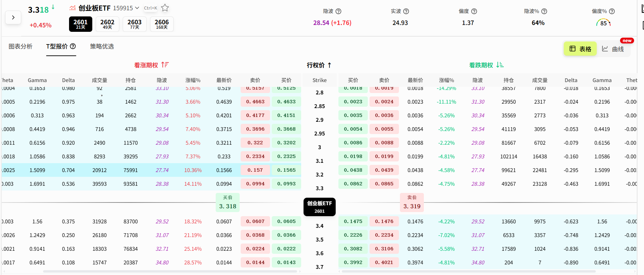Click put-side 持仓 column header

[x=509, y=80]
